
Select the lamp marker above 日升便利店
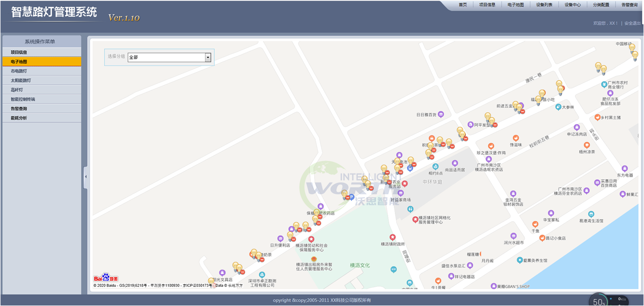point(290,236)
